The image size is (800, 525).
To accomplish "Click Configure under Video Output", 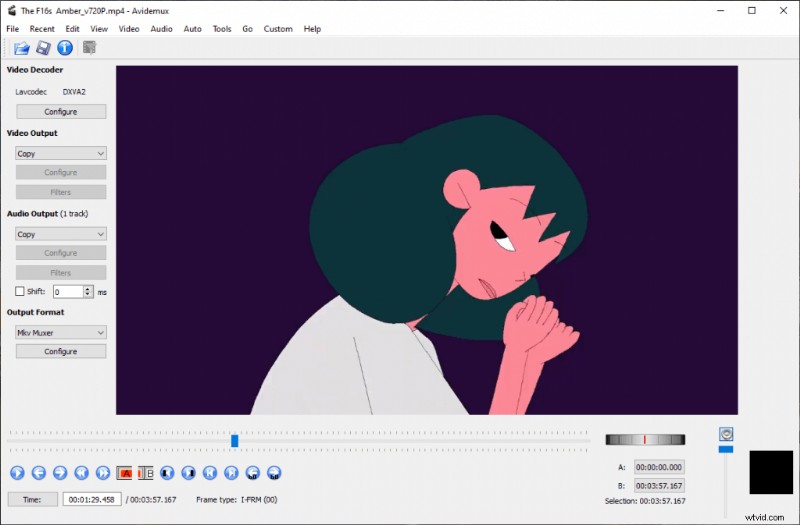I will [x=61, y=172].
